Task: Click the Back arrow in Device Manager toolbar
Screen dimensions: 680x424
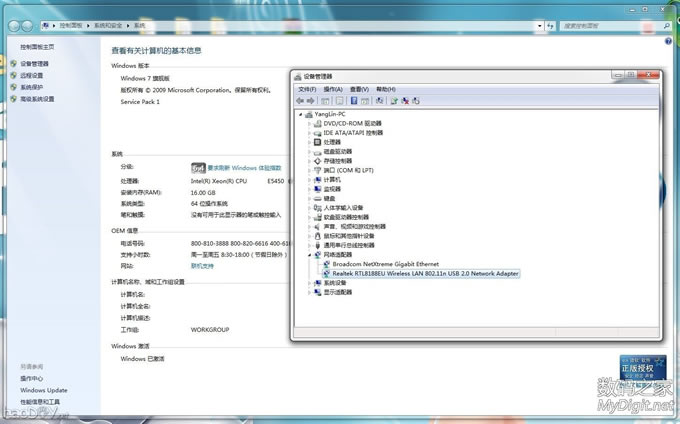Action: pyautogui.click(x=300, y=101)
